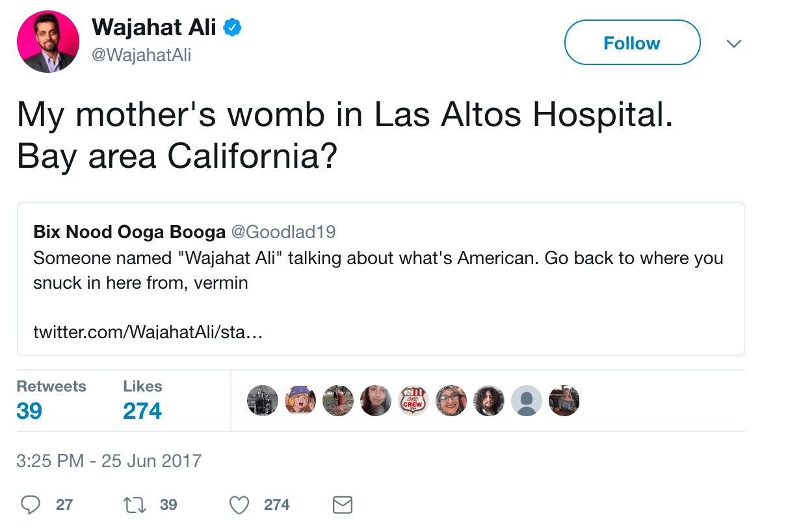Click the heart icon to like
The height and width of the screenshot is (532, 788).
click(239, 505)
